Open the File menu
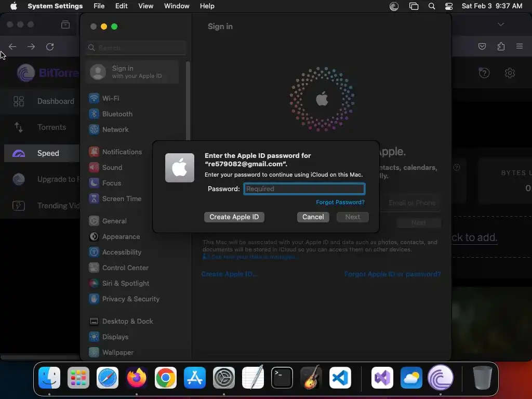Screen dimensions: 532x399 pos(99,6)
